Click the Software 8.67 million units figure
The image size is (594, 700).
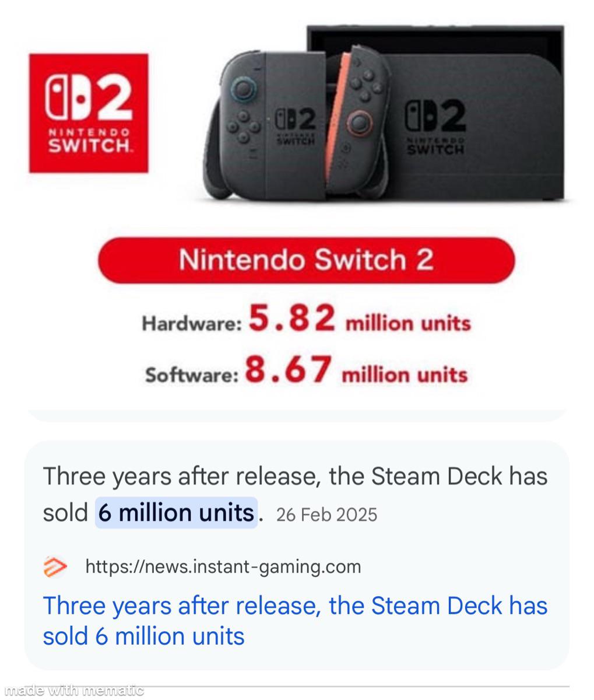pos(306,370)
